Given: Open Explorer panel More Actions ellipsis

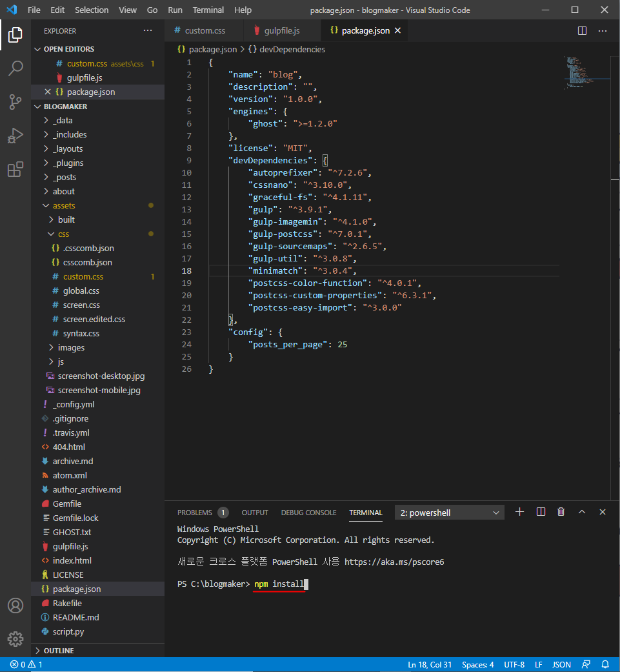Looking at the screenshot, I should (148, 30).
